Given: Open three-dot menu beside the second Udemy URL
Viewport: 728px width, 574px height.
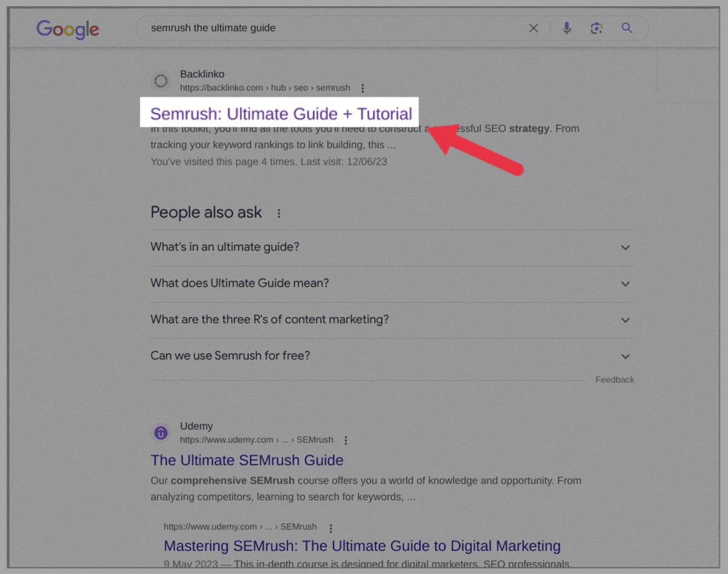Looking at the screenshot, I should [x=331, y=528].
